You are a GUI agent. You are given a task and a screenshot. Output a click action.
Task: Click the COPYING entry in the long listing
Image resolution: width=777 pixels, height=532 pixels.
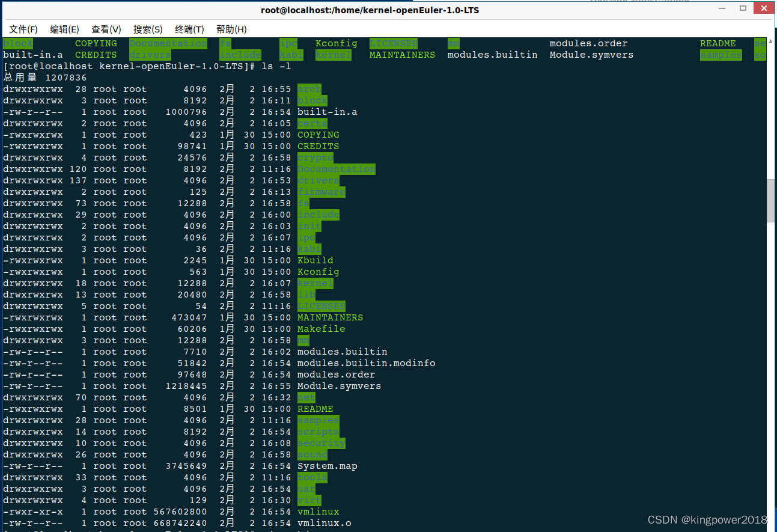(318, 135)
